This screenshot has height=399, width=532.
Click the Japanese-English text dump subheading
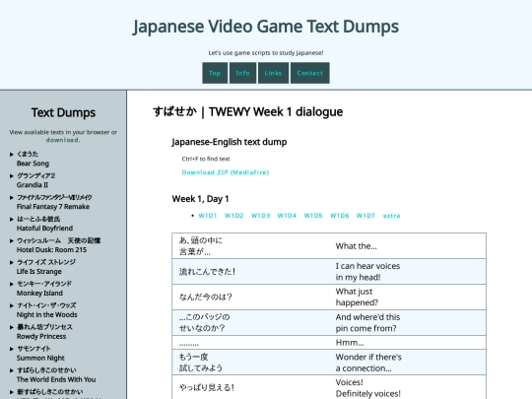pyautogui.click(x=230, y=142)
